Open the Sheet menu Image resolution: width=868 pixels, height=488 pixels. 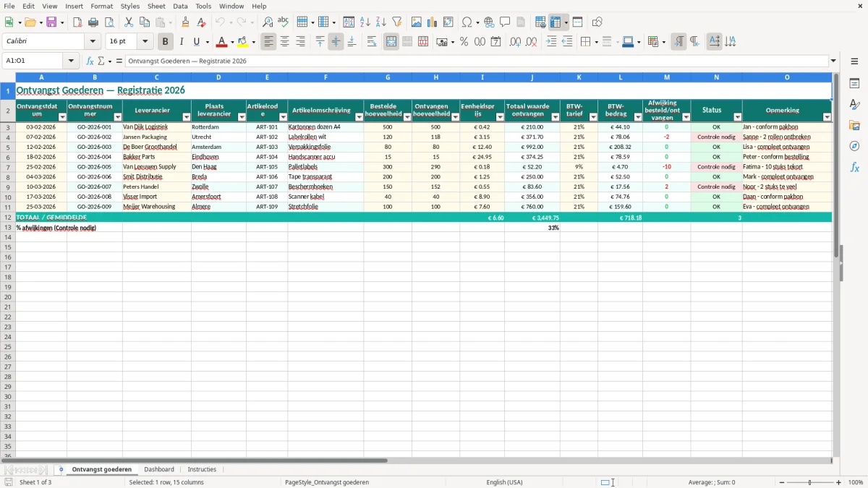(x=156, y=6)
